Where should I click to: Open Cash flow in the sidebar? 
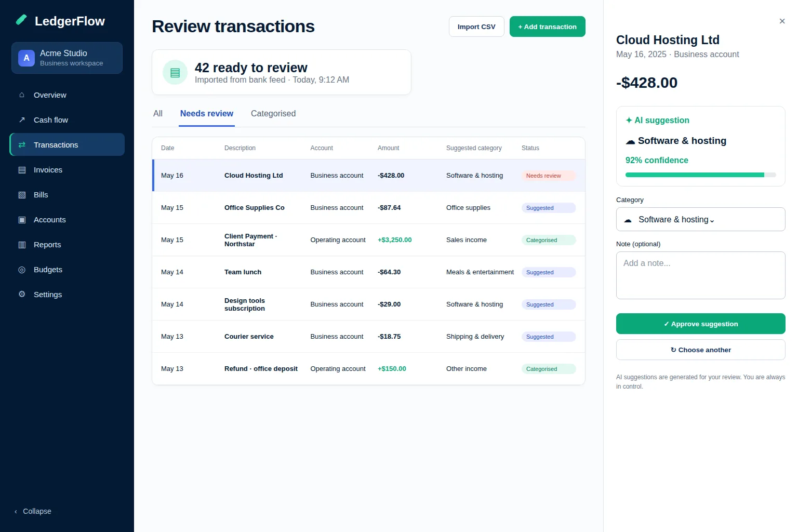(67, 120)
